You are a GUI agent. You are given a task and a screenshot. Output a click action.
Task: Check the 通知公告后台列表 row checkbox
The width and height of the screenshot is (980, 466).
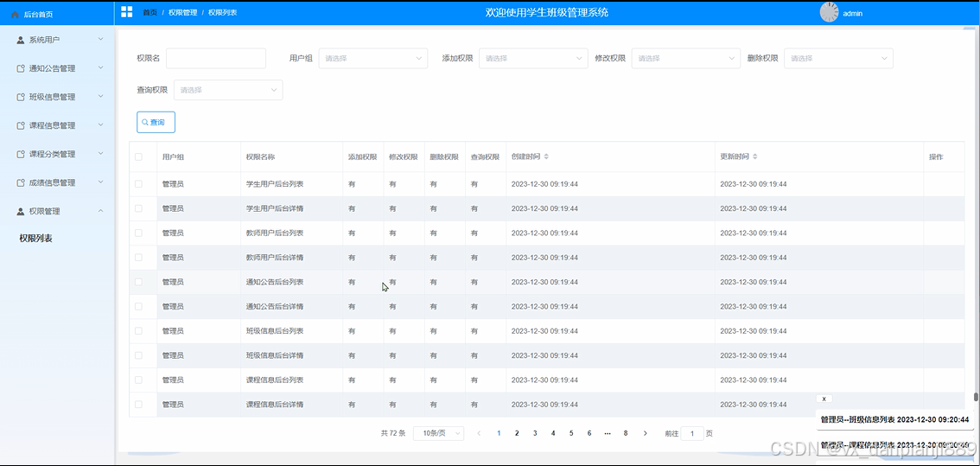tap(139, 282)
